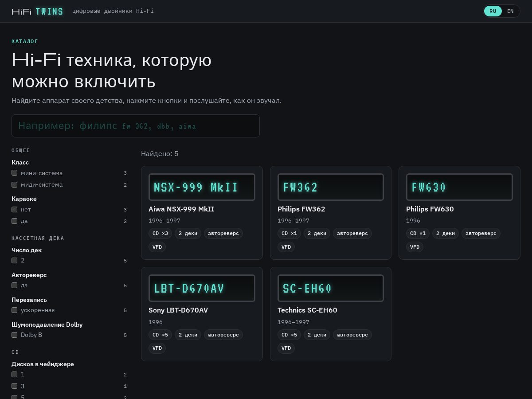Click the КАССЕТНАЯ ДЕКА filter heading
Screen dimensions: 532x399
coord(38,238)
